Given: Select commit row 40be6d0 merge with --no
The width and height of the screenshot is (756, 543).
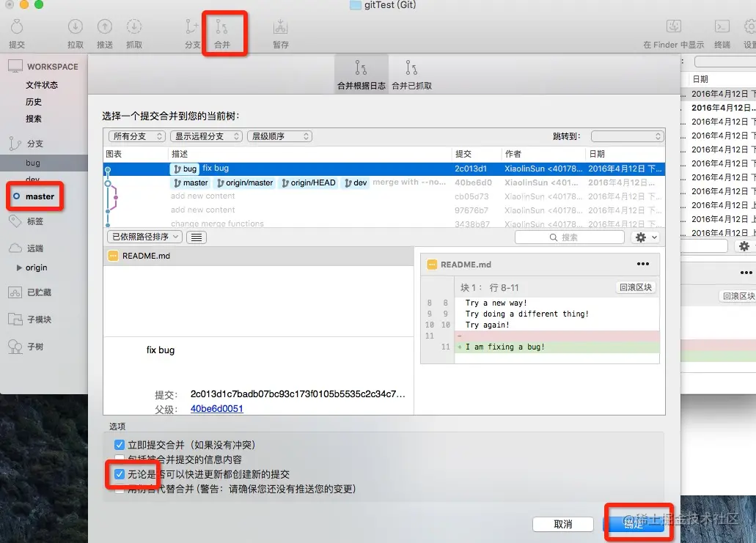Looking at the screenshot, I should tap(383, 182).
